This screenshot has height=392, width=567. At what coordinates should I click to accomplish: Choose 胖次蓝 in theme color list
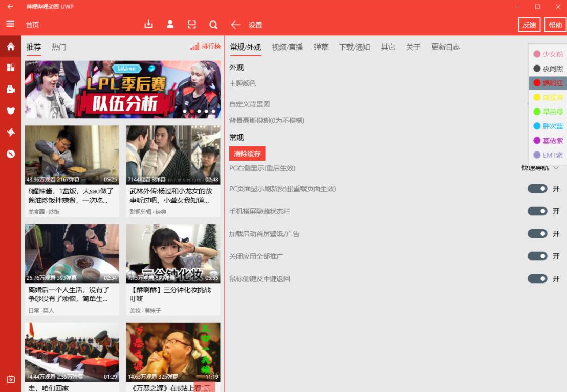click(548, 126)
